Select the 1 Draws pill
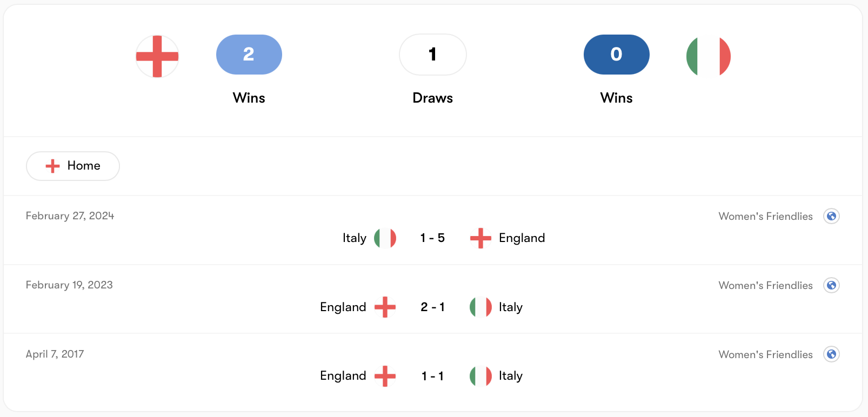The image size is (868, 417). (x=433, y=55)
